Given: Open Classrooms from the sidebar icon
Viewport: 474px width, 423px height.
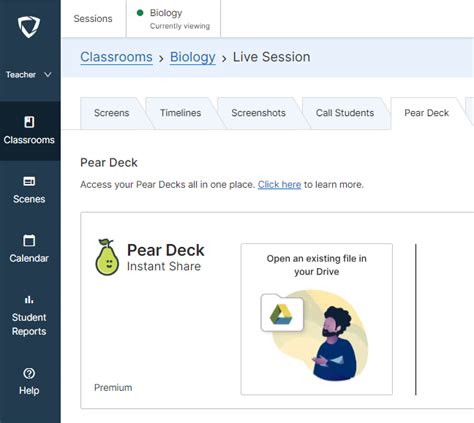Looking at the screenshot, I should [29, 122].
